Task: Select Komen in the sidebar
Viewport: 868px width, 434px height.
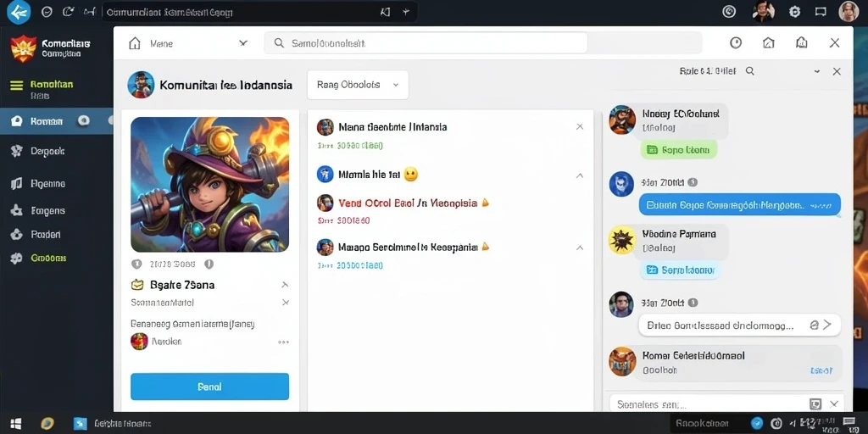Action: [x=57, y=121]
